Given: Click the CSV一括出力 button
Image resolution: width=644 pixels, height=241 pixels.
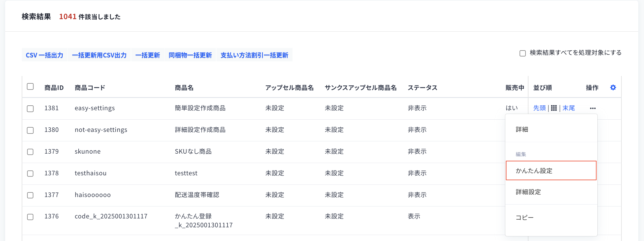Looking at the screenshot, I should (x=44, y=55).
